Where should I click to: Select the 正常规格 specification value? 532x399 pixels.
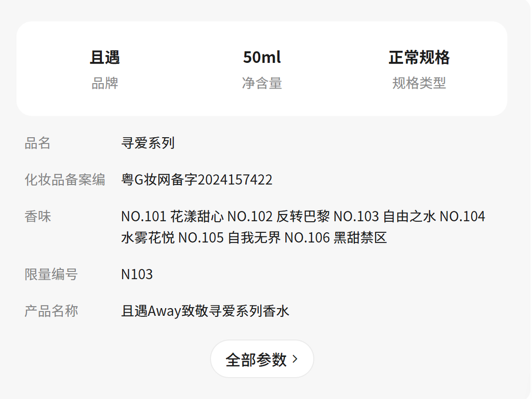[419, 57]
